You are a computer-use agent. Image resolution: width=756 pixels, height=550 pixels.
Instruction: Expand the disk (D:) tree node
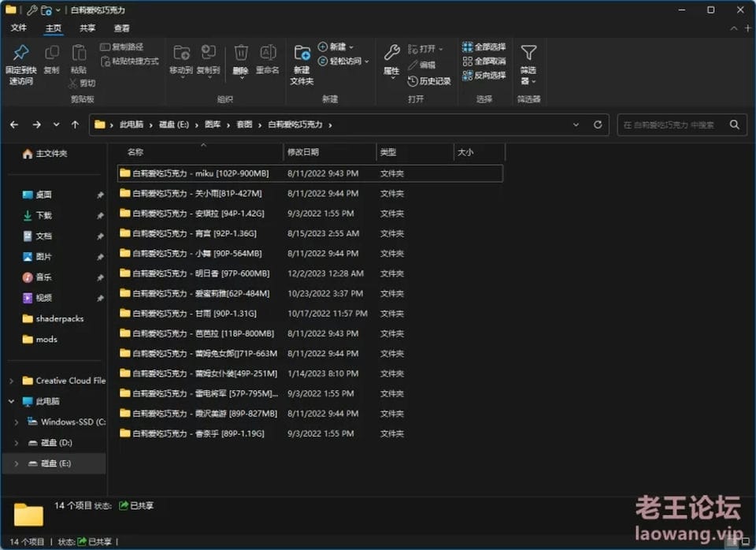pos(17,442)
